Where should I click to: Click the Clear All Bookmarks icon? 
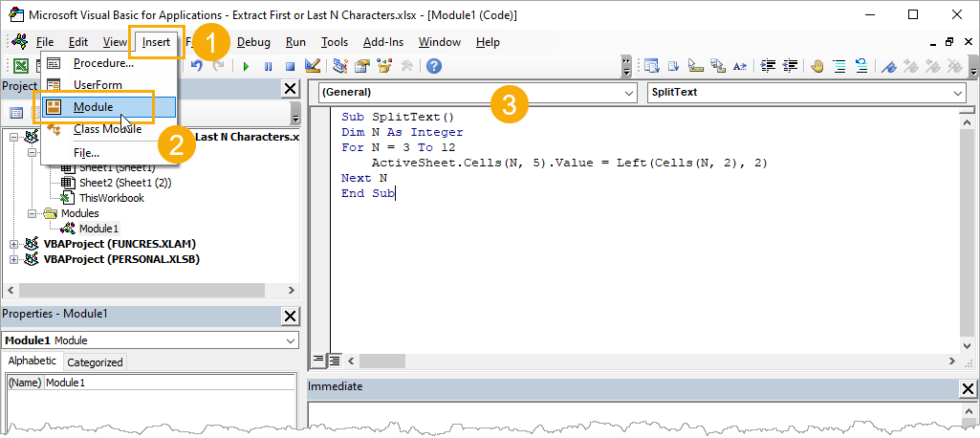pos(956,66)
